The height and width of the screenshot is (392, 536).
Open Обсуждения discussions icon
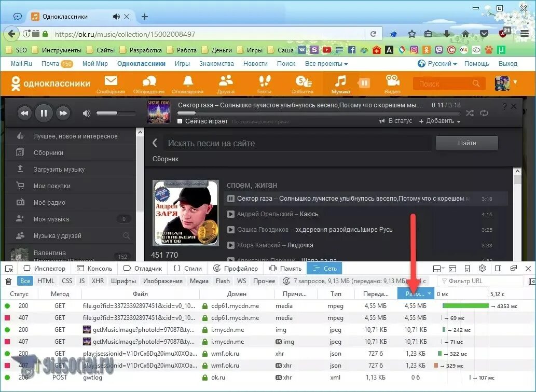click(149, 85)
